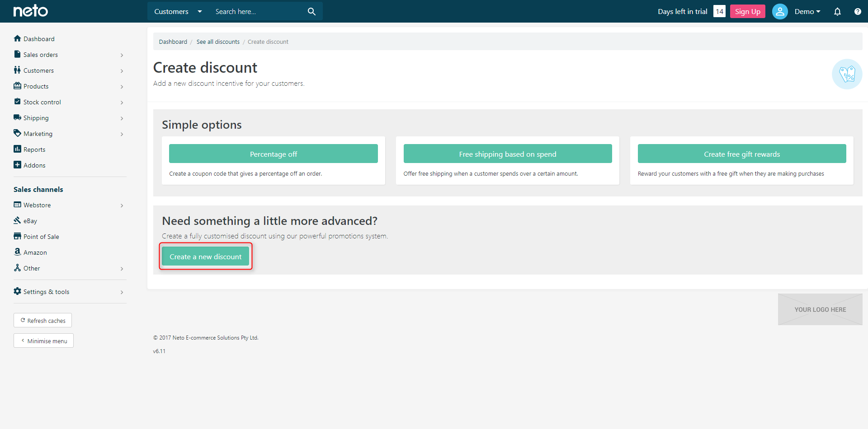Open the notifications bell

[x=837, y=11]
